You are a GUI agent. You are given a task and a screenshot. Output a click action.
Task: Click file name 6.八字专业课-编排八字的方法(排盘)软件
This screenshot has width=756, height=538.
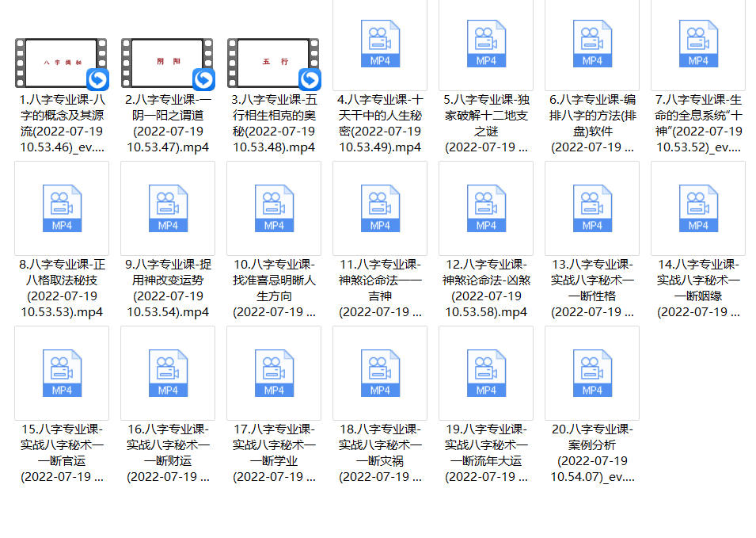click(592, 124)
